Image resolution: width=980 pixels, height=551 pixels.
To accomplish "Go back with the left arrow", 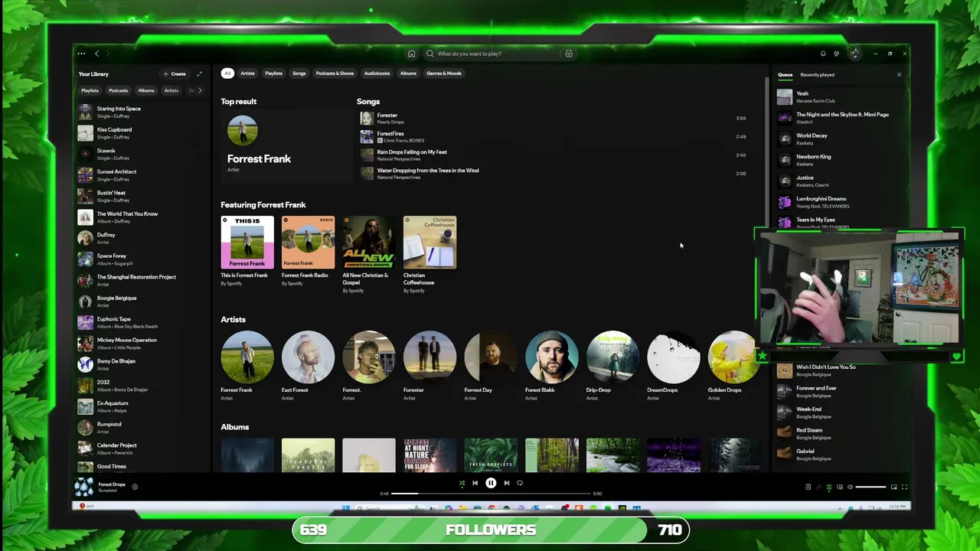I will (x=96, y=54).
